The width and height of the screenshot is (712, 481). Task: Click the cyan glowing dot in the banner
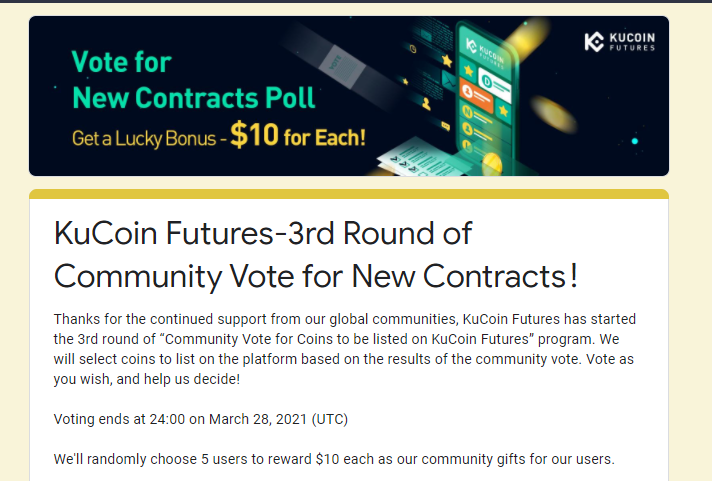(x=635, y=141)
